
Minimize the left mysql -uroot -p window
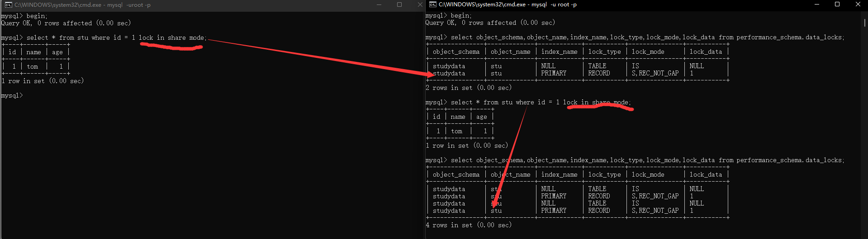tap(379, 5)
